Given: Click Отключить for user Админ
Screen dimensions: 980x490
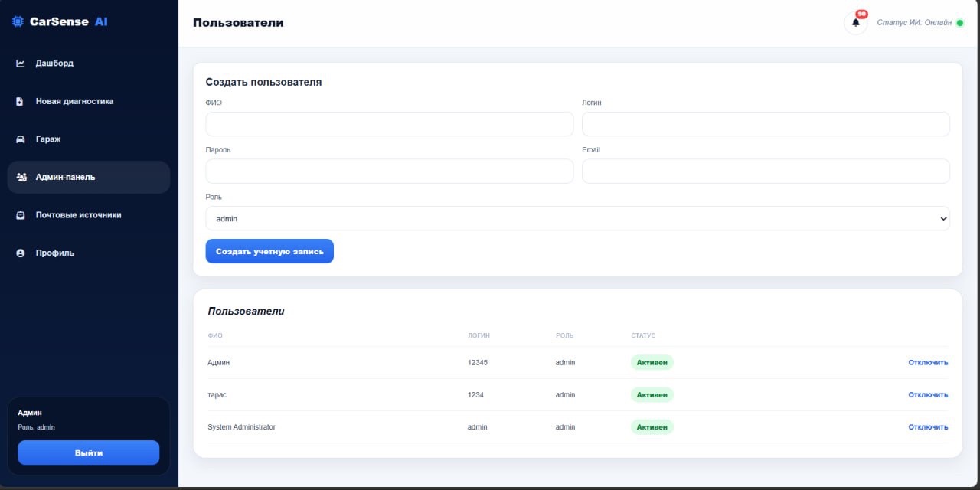Looking at the screenshot, I should click(928, 363).
